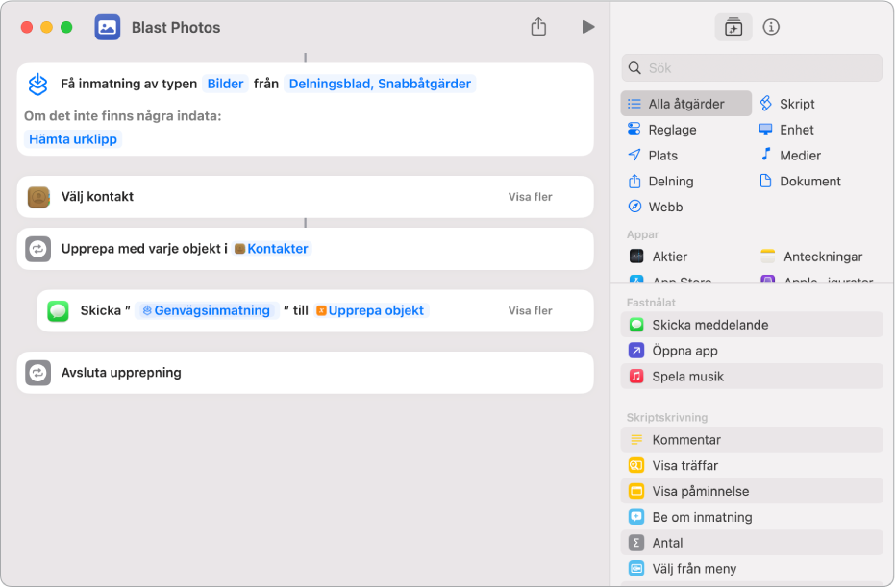Viewport: 895px width, 588px height.
Task: Click the Kommentar label
Action: (686, 440)
